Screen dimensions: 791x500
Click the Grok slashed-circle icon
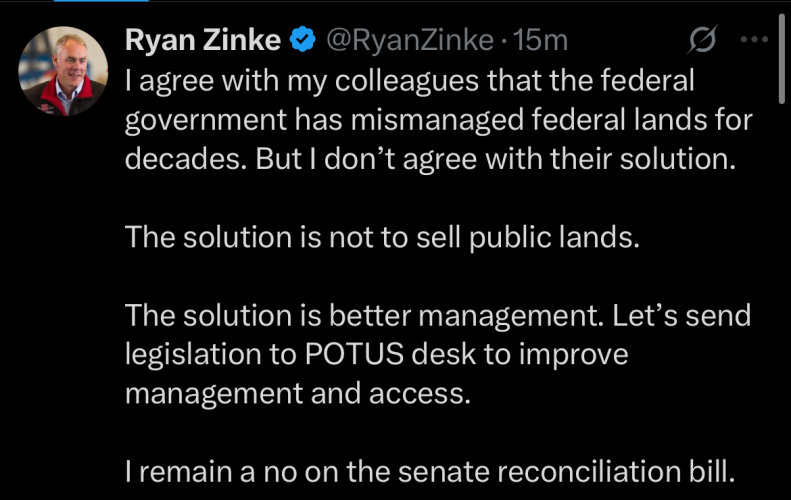703,41
